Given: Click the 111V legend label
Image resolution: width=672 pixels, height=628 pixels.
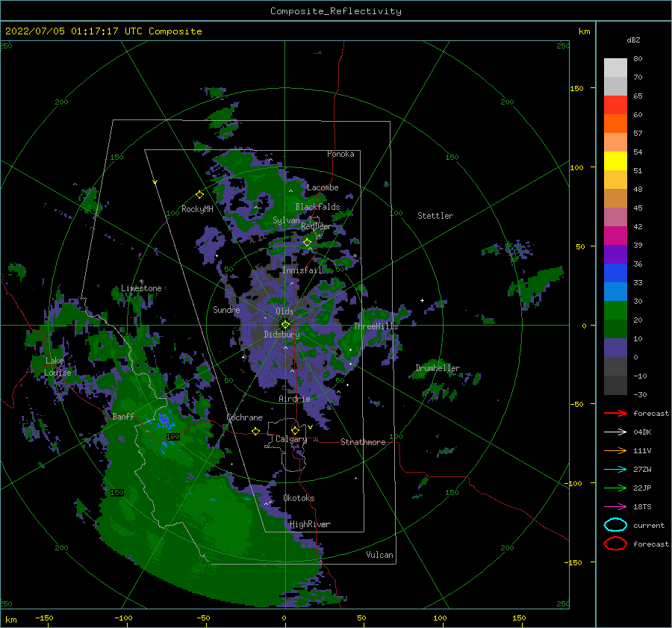Looking at the screenshot, I should pyautogui.click(x=642, y=450).
